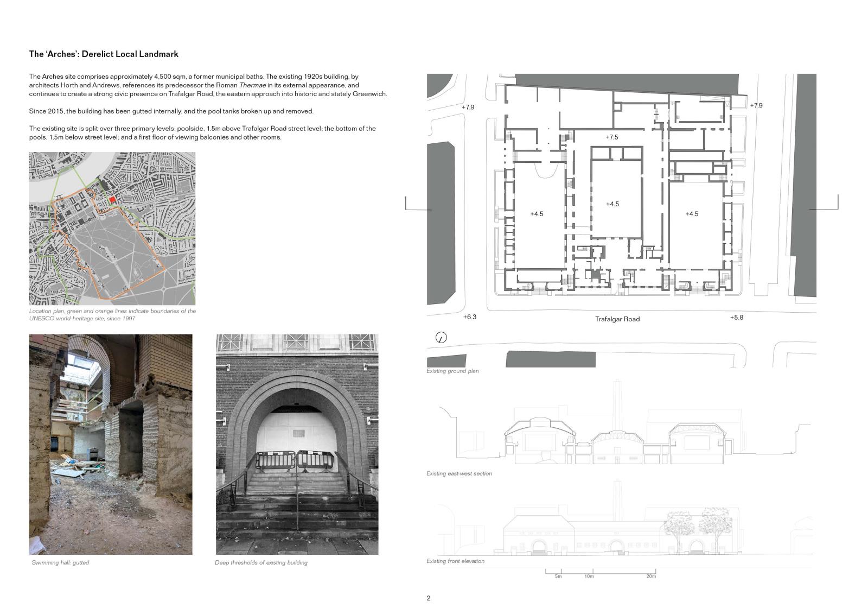Click the '20m' mark on scale bar

[651, 577]
